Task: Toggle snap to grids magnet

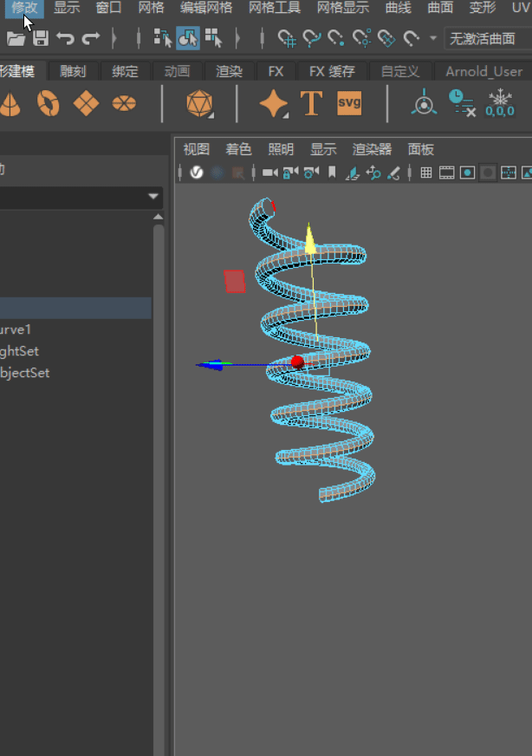Action: 287,38
